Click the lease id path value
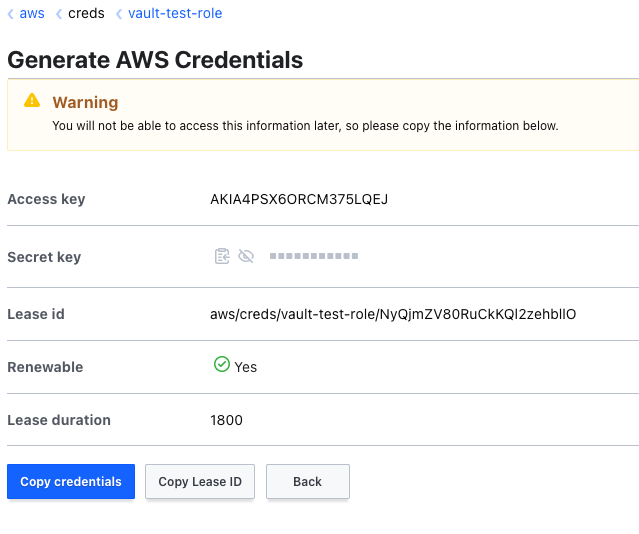The image size is (639, 534). [x=393, y=314]
